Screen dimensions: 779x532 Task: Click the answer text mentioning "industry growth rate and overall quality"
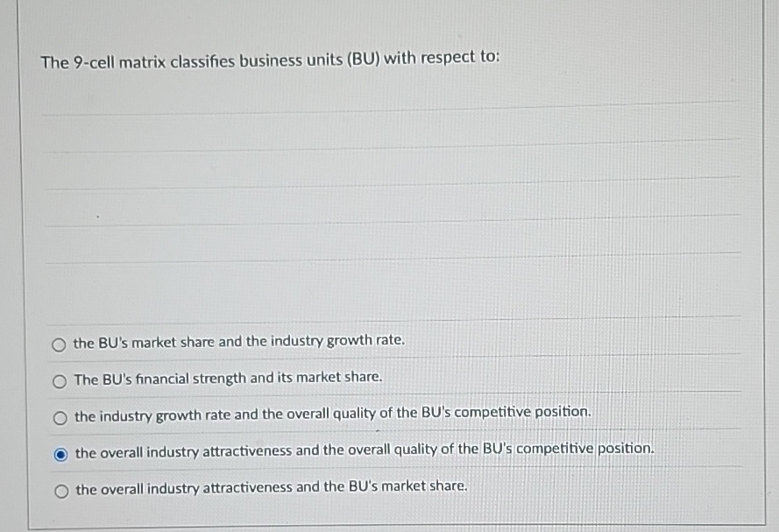pos(333,413)
